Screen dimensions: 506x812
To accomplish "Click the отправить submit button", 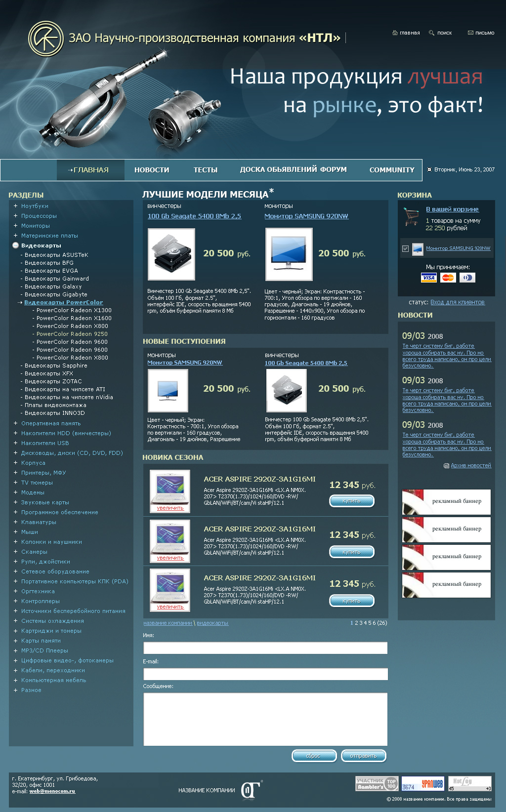I will pos(364,756).
